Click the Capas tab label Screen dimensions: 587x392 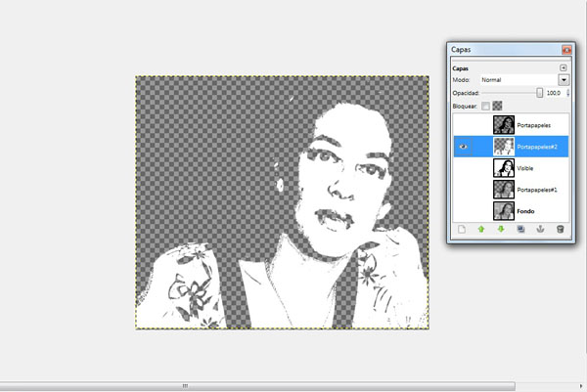pos(460,68)
